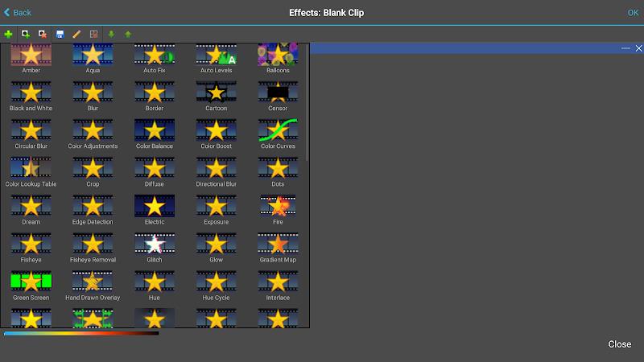Go Back to the previous screen
This screenshot has height=362, width=644.
[17, 12]
